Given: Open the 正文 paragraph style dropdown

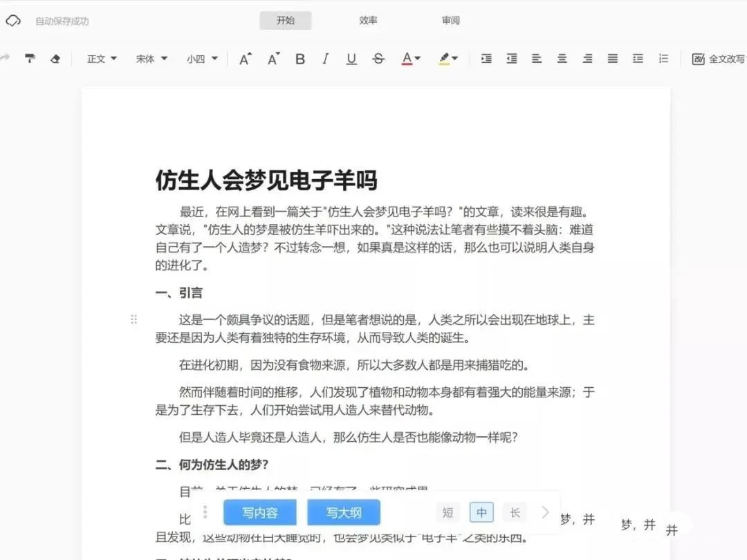Looking at the screenshot, I should (x=102, y=59).
